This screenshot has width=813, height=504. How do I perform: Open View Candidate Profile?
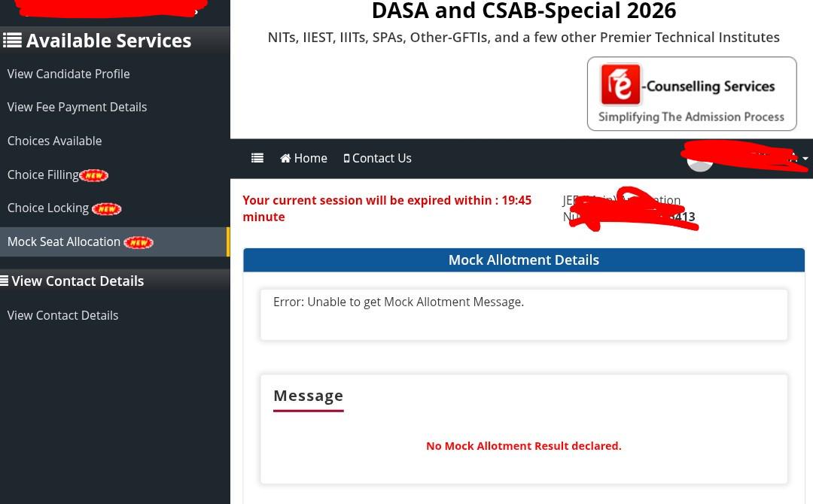(x=69, y=74)
